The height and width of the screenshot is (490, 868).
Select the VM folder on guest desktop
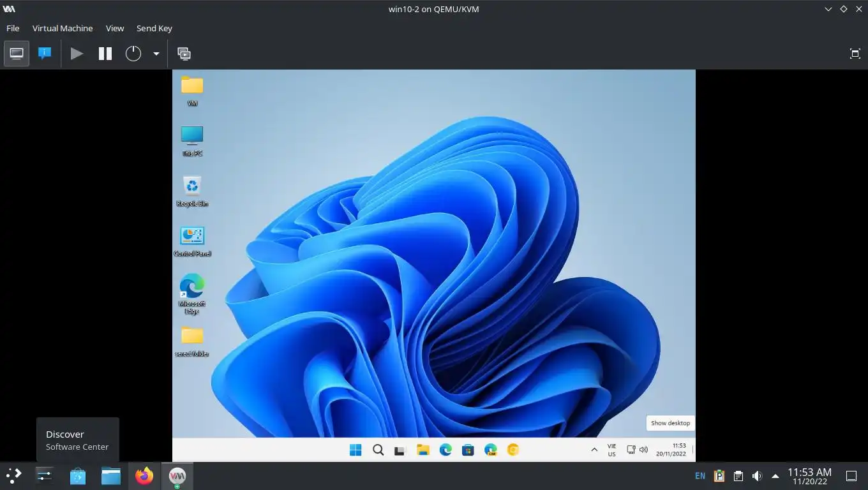point(192,91)
